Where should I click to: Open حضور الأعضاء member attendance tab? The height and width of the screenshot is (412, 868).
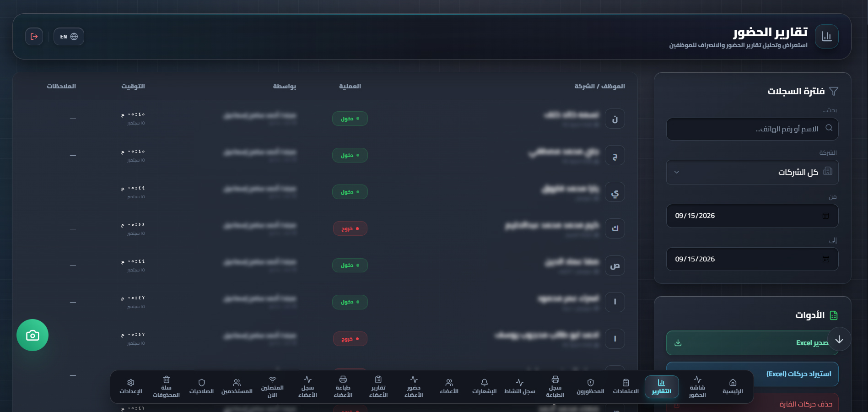pyautogui.click(x=414, y=387)
